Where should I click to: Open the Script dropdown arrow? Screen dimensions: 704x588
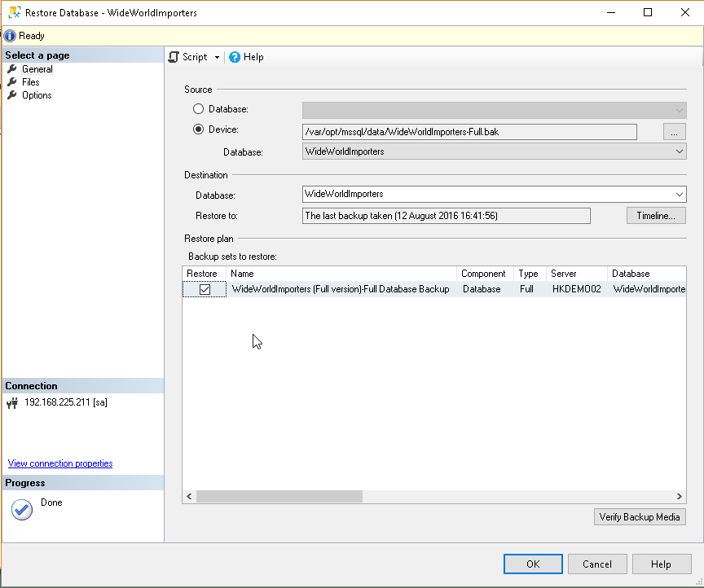(x=217, y=57)
